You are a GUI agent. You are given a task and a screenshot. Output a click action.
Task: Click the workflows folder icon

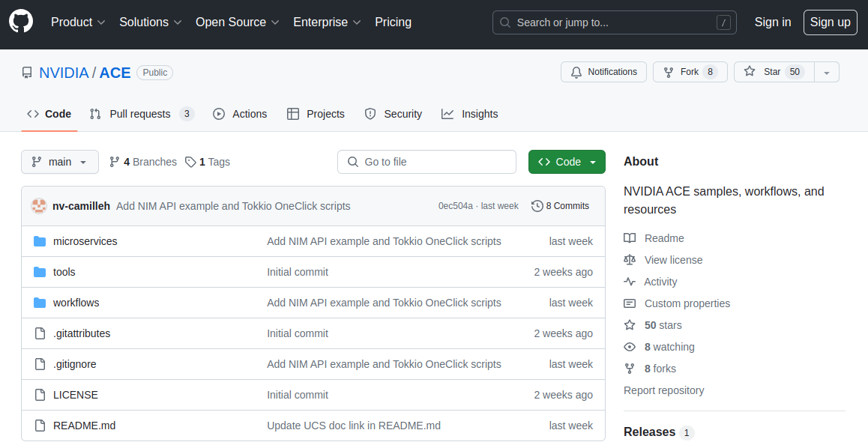[x=39, y=303]
